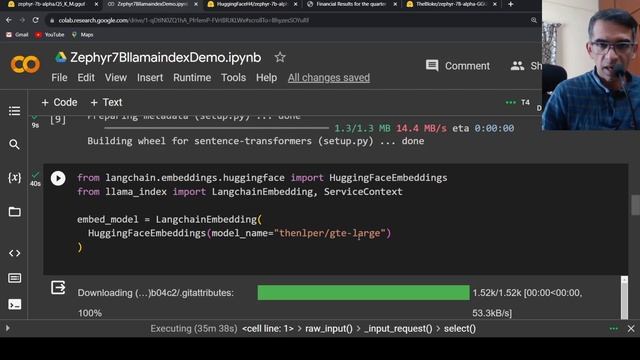This screenshot has height=360, width=640.
Task: Click the 'Building wheel for sentence-transformers' output line
Action: 256,141
